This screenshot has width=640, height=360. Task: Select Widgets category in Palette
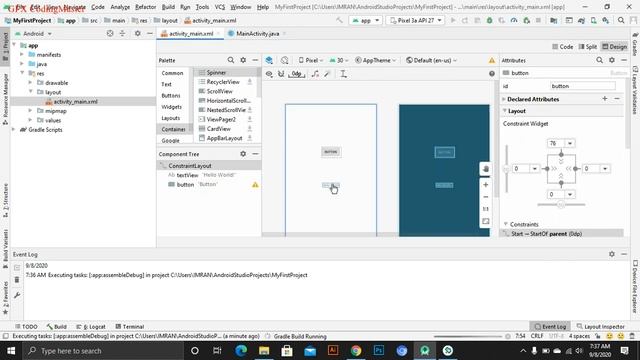(171, 107)
